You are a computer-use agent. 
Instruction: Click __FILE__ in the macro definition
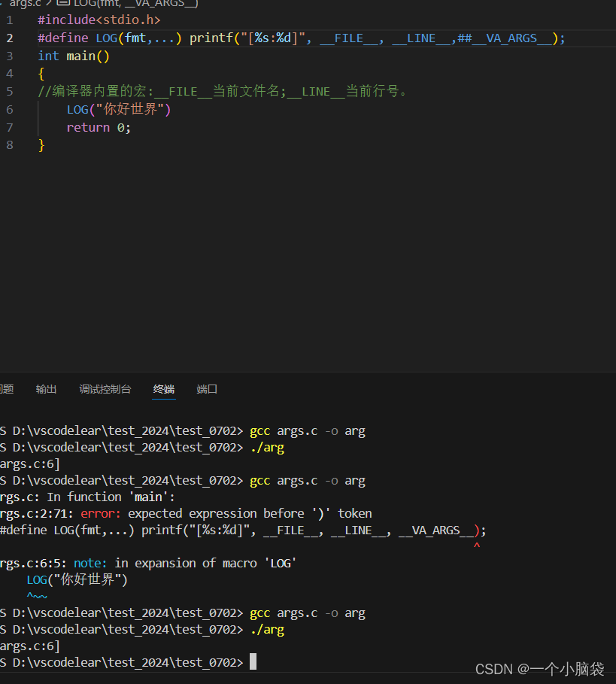349,38
